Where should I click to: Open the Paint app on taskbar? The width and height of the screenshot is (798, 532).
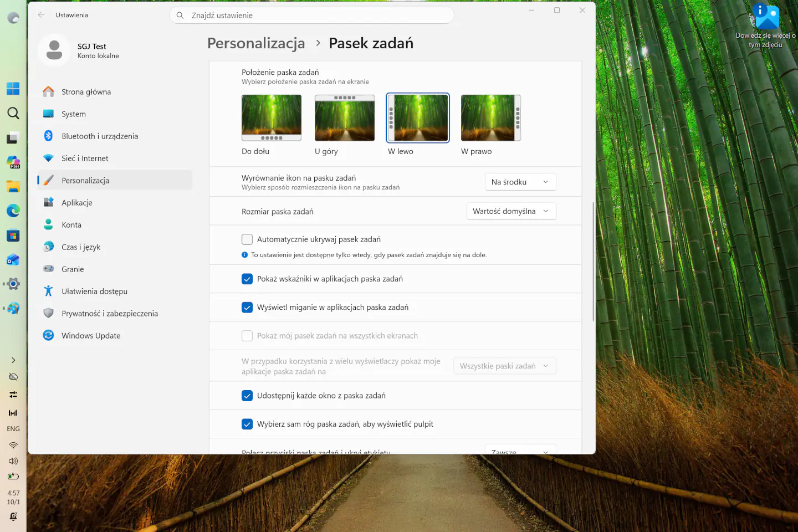tap(13, 308)
